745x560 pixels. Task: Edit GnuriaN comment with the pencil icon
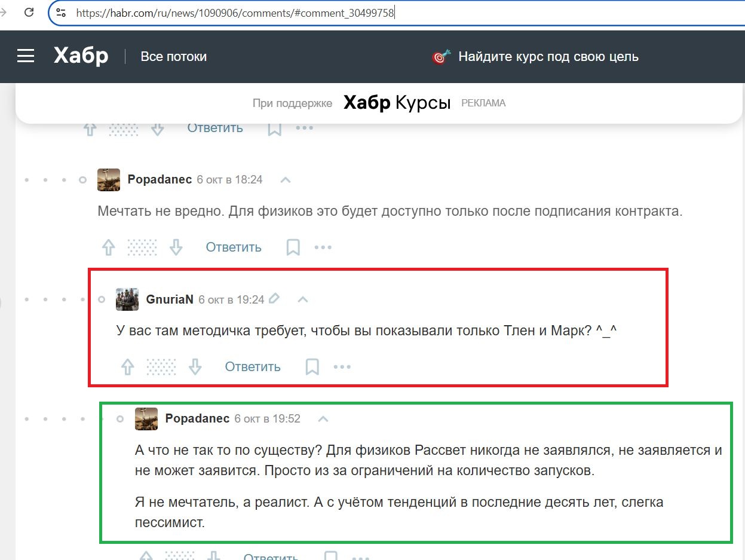point(274,298)
